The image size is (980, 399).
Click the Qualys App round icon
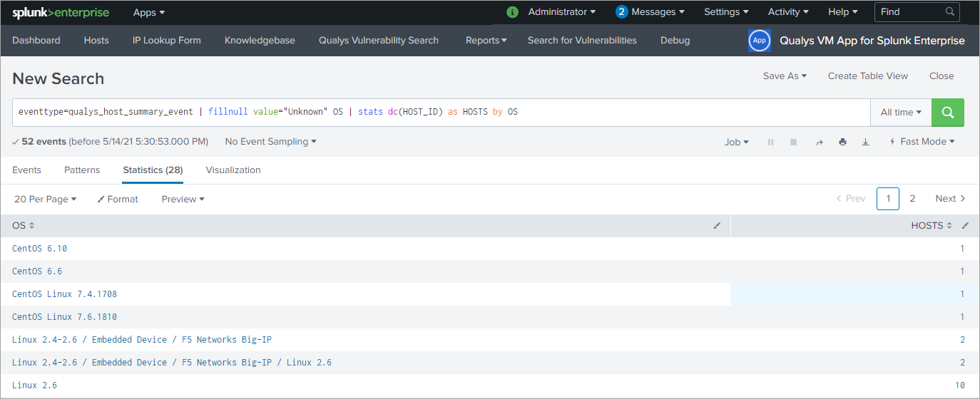(760, 41)
